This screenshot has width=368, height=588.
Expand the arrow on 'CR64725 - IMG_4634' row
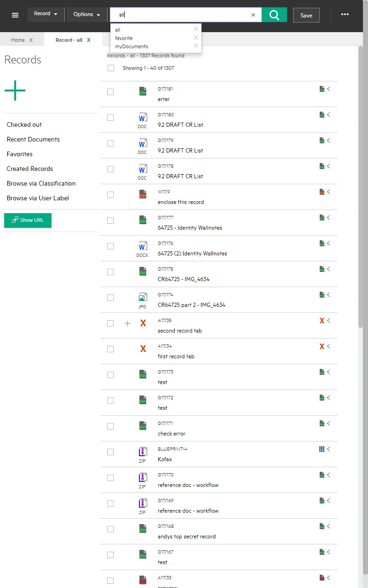[x=328, y=269]
